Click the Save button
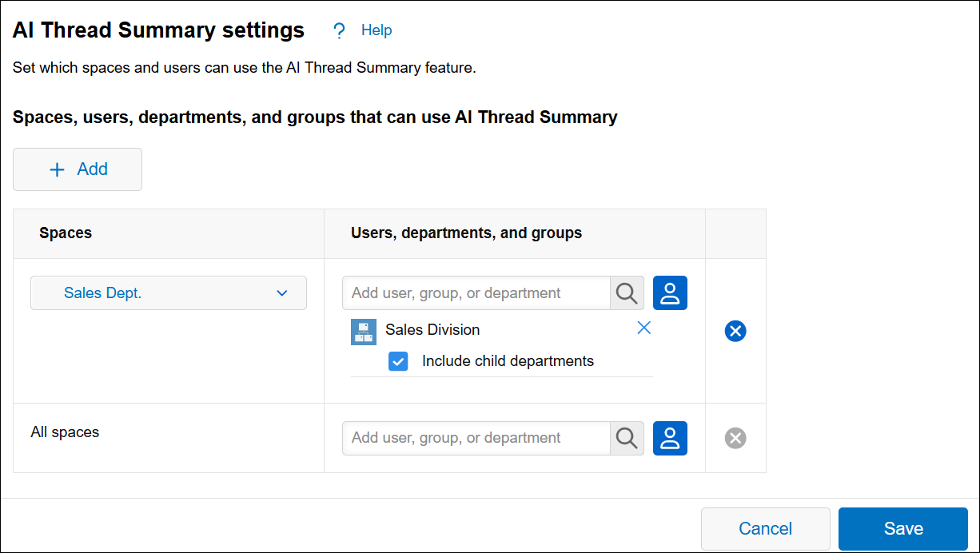The height and width of the screenshot is (553, 980). click(903, 528)
